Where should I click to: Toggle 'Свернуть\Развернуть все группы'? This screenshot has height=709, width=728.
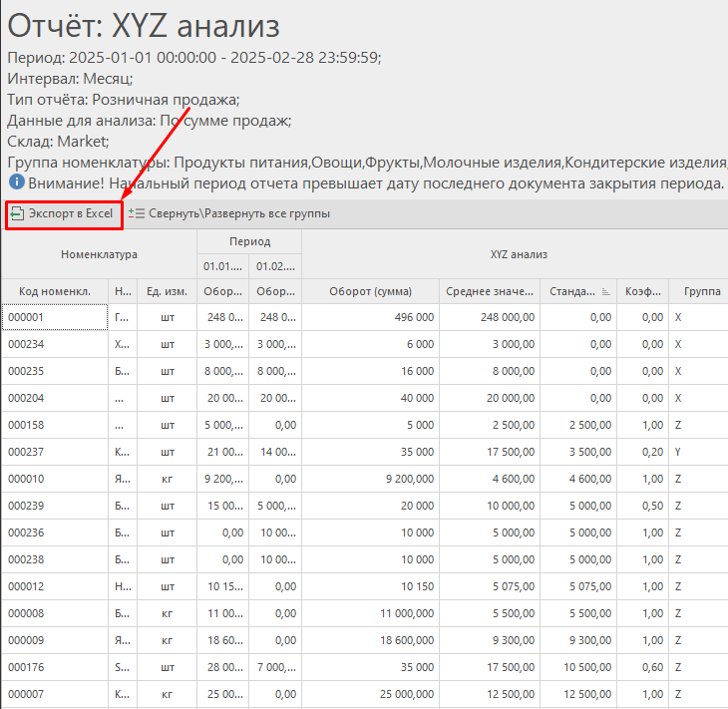click(239, 213)
